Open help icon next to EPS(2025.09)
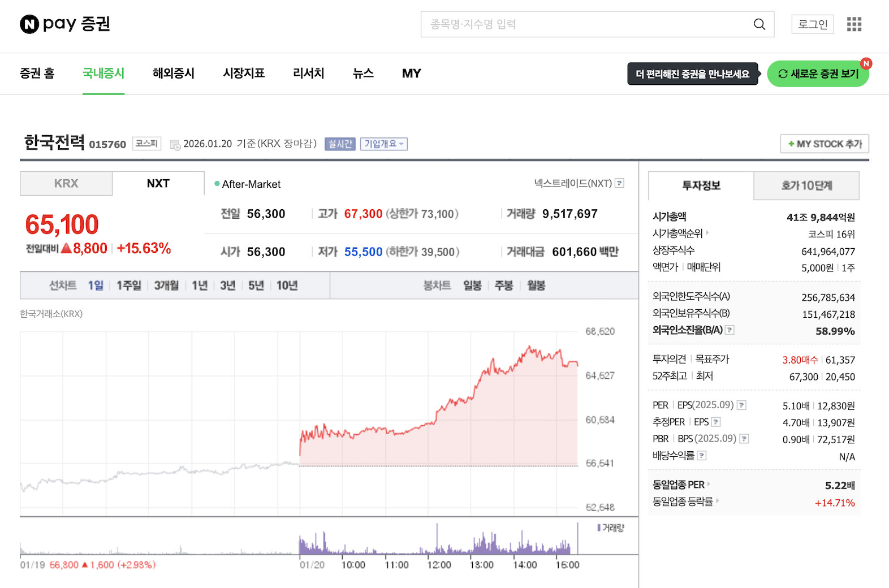Viewport: 889px width, 588px height. pos(742,405)
